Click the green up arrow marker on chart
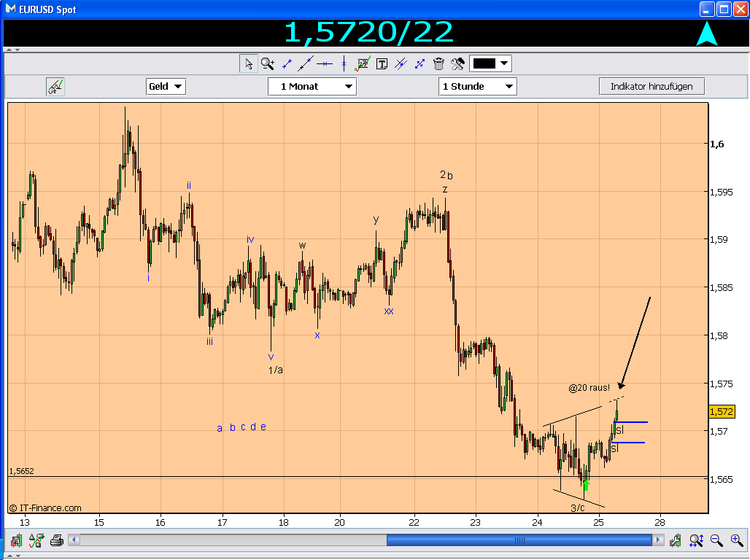The width and height of the screenshot is (750, 560). click(x=587, y=485)
